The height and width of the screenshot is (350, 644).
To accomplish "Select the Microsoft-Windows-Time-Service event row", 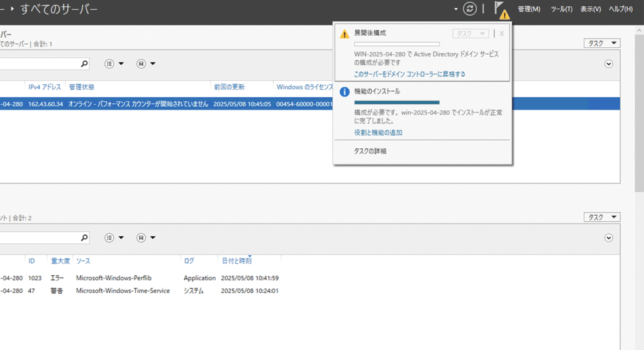I will 140,291.
